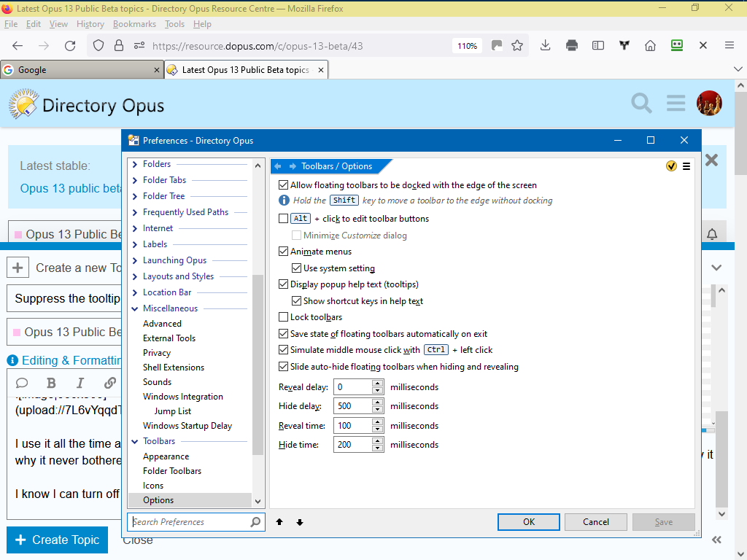This screenshot has width=747, height=560.
Task: Open Opus 13 public beta link
Action: (x=71, y=189)
